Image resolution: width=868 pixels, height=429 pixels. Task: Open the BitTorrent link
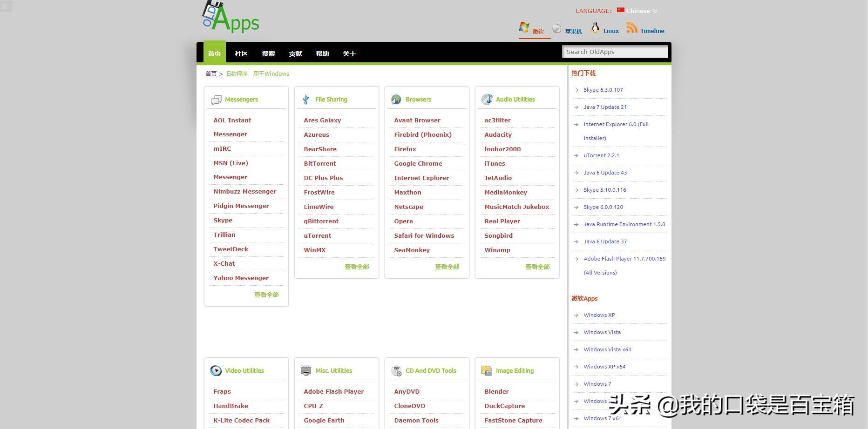click(320, 163)
